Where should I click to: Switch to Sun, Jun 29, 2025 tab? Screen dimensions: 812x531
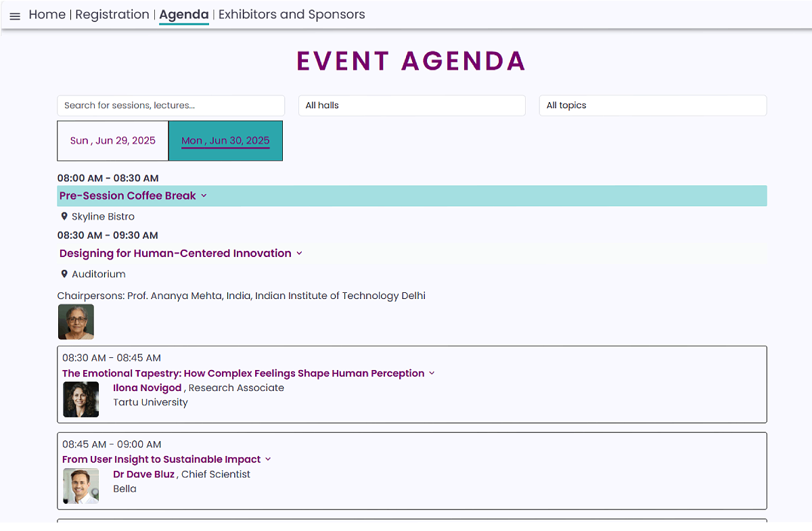pyautogui.click(x=113, y=141)
